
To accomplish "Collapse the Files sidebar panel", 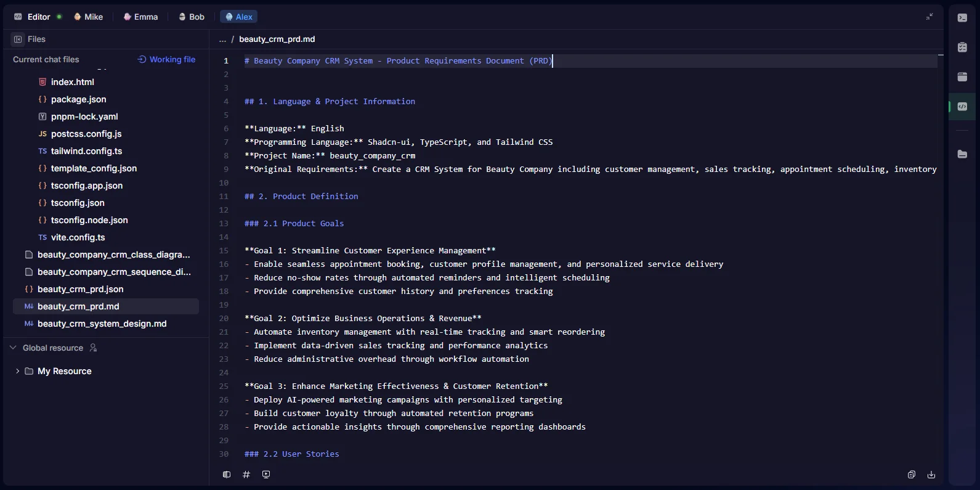I will [18, 39].
